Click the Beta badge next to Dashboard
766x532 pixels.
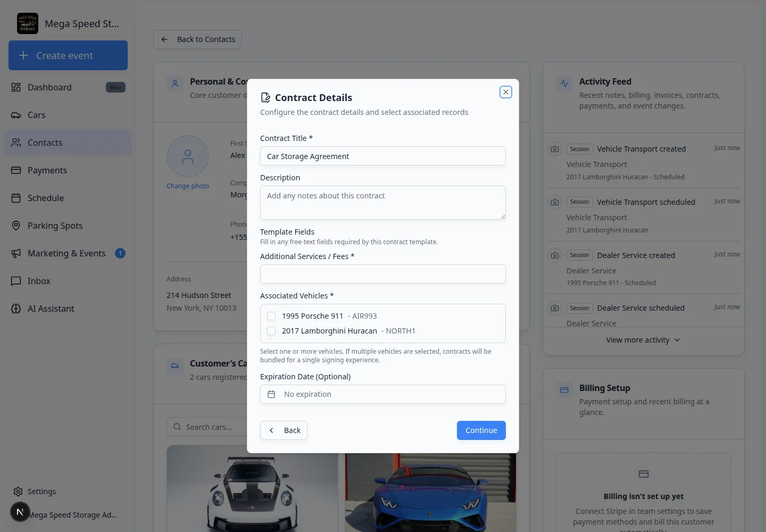click(115, 87)
